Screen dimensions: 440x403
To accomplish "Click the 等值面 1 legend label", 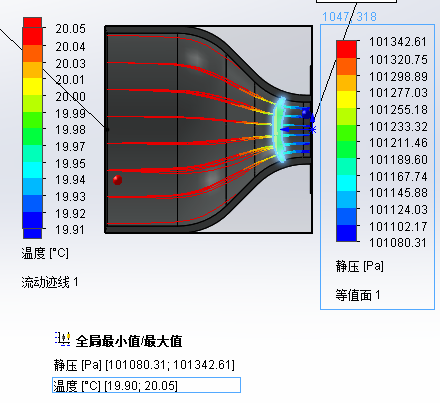I will 358,295.
